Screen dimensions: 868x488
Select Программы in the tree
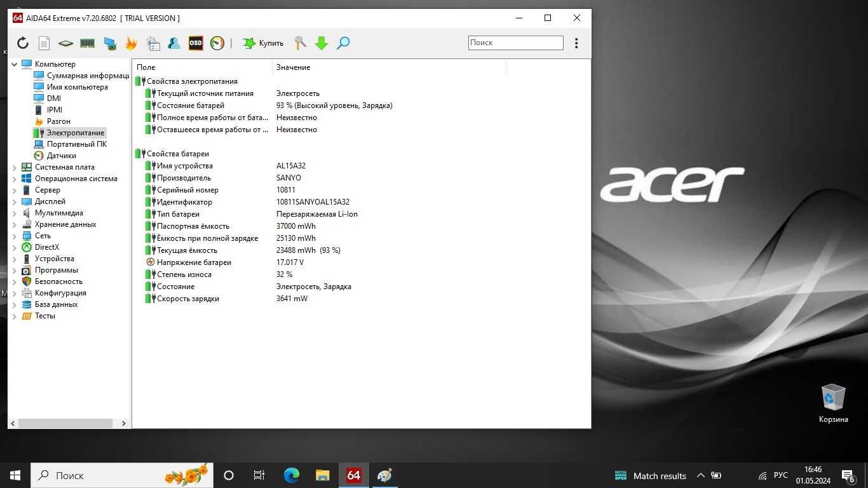pos(50,270)
